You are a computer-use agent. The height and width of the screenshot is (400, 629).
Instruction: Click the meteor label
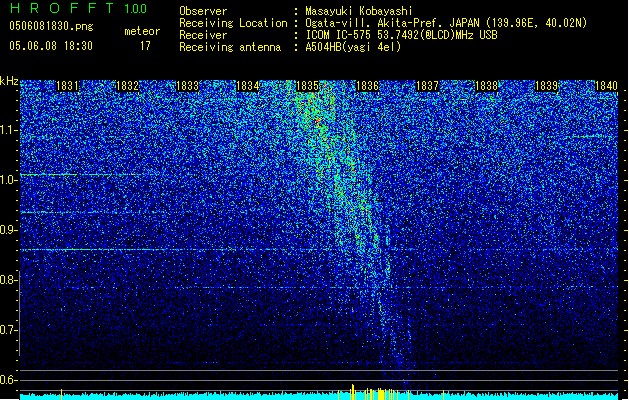142,31
